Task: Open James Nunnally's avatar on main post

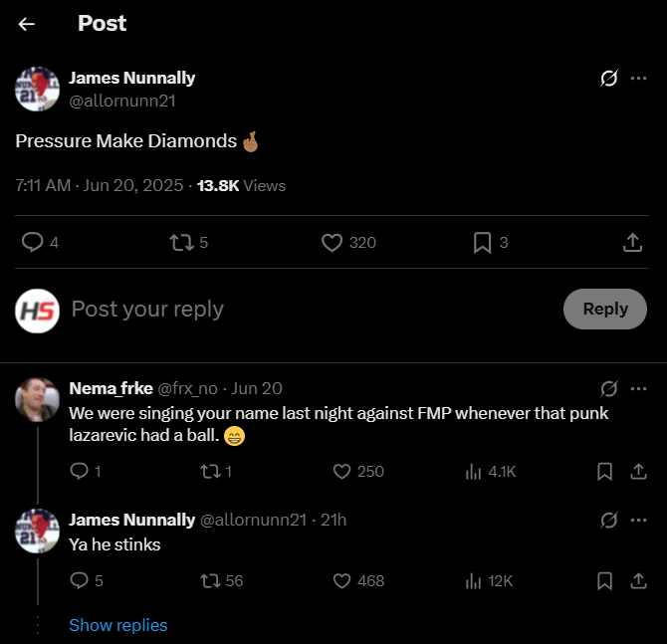Action: pos(37,90)
